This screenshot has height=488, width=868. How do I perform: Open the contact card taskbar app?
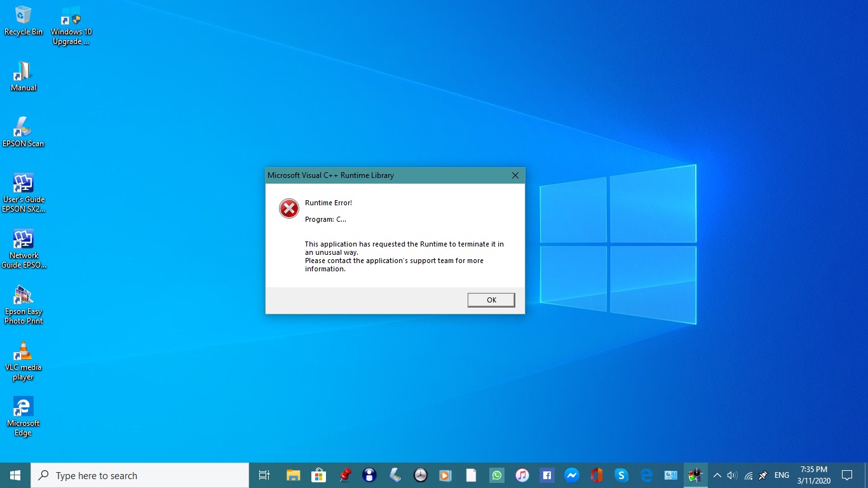click(671, 475)
